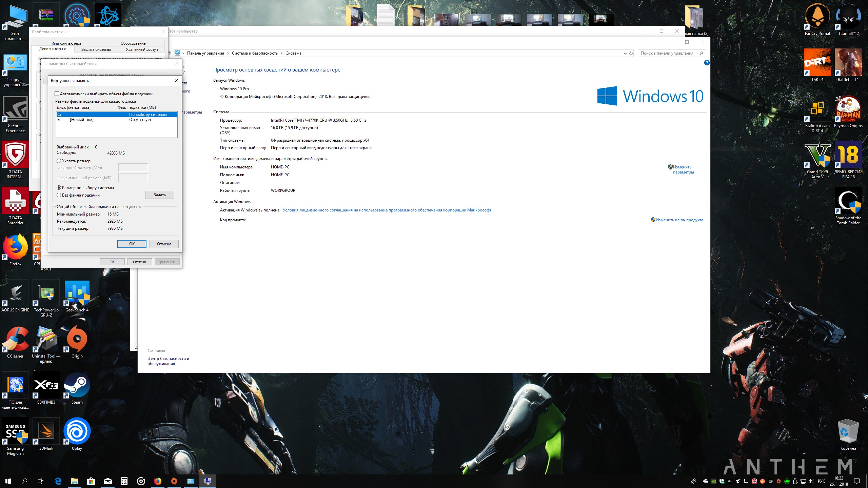Launch the Uplay desktop shortcut
This screenshot has height=488, width=868.
pos(77,434)
